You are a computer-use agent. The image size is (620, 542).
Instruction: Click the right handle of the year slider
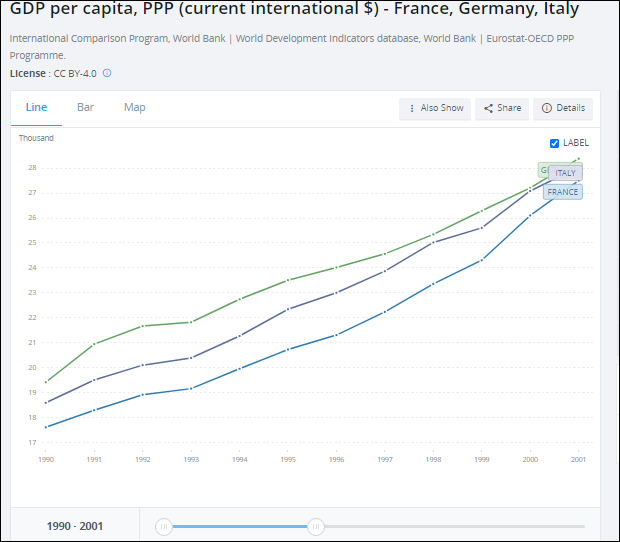click(316, 526)
